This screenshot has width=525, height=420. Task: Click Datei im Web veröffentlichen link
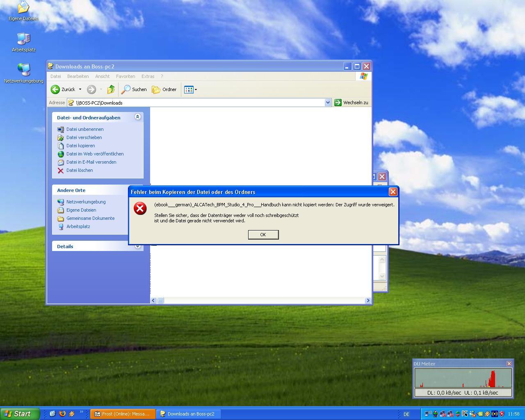point(95,154)
